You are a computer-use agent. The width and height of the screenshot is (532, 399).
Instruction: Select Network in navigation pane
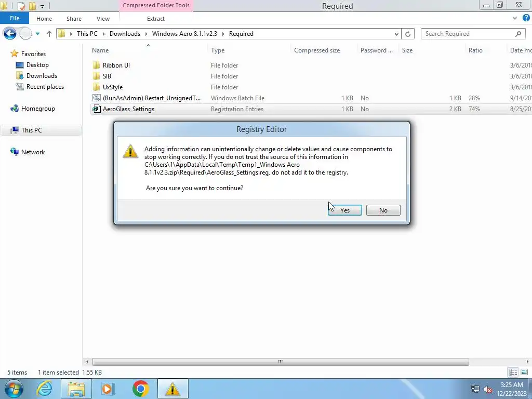33,152
